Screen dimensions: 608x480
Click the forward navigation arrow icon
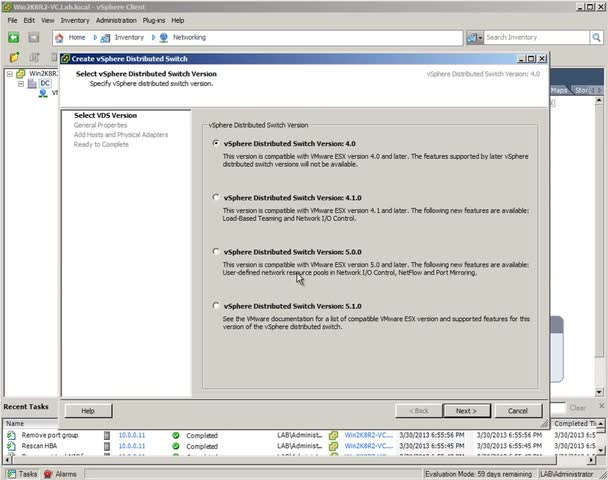[34, 37]
